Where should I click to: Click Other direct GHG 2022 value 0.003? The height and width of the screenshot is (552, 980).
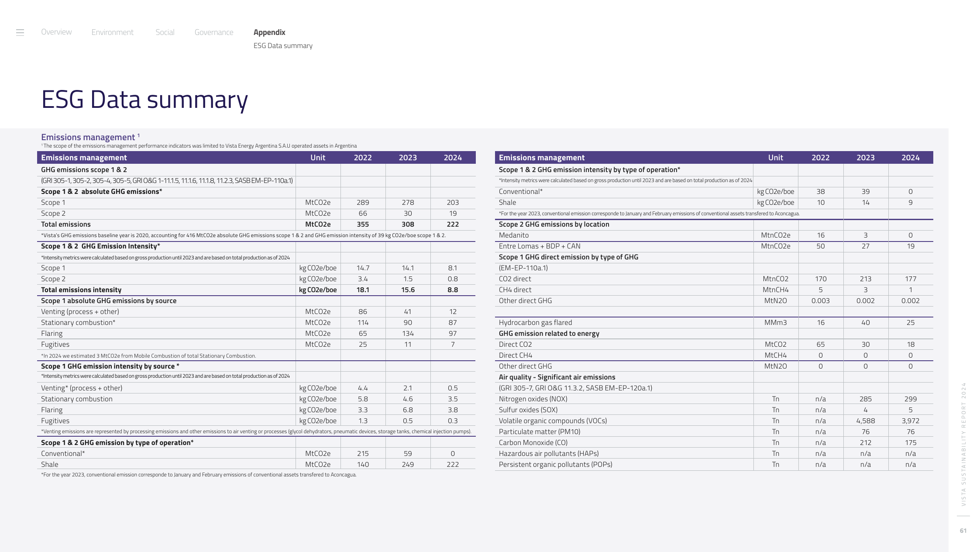pyautogui.click(x=821, y=301)
